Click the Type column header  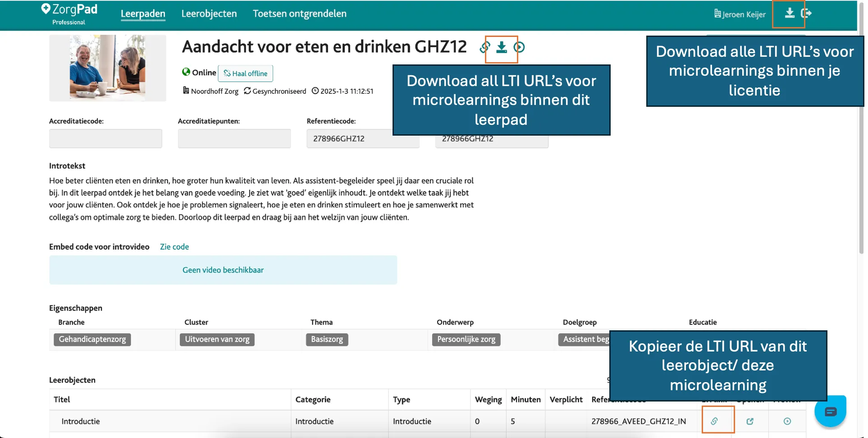pos(402,400)
